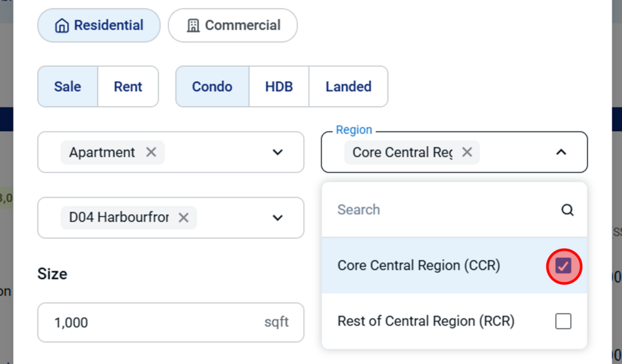
Task: Select the Sale option
Action: [x=67, y=87]
